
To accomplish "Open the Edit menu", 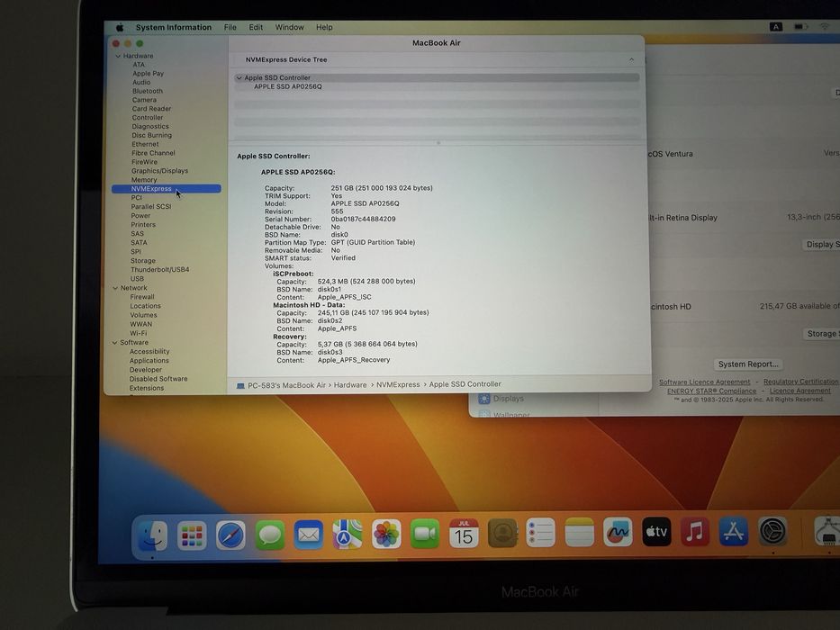I will (256, 27).
